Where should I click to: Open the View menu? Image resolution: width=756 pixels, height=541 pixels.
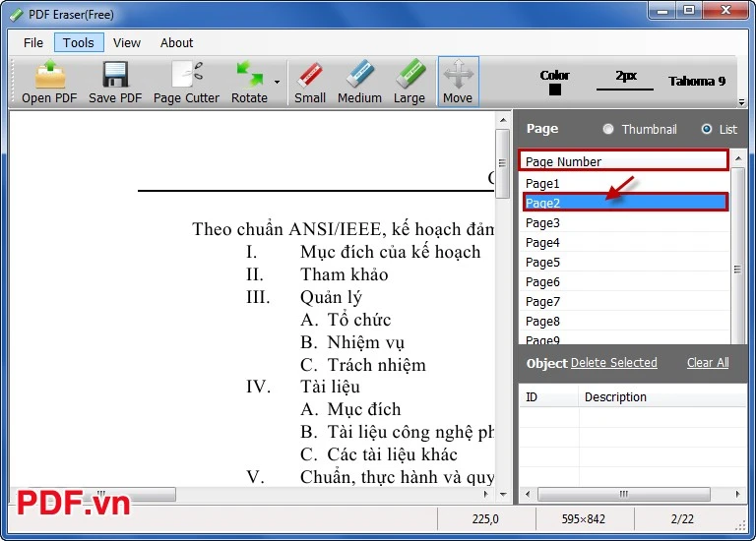pyautogui.click(x=127, y=43)
